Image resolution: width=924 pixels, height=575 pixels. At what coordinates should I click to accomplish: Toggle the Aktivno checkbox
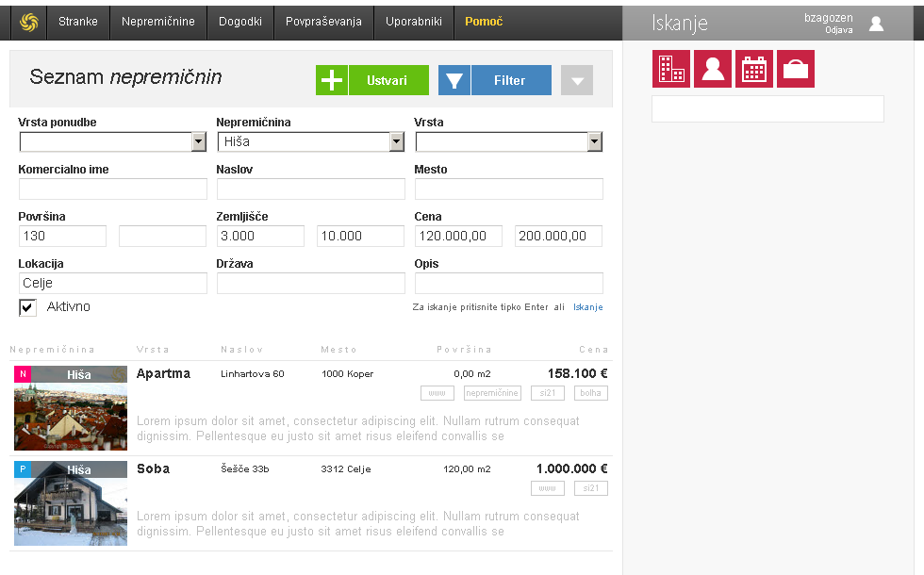pyautogui.click(x=27, y=307)
